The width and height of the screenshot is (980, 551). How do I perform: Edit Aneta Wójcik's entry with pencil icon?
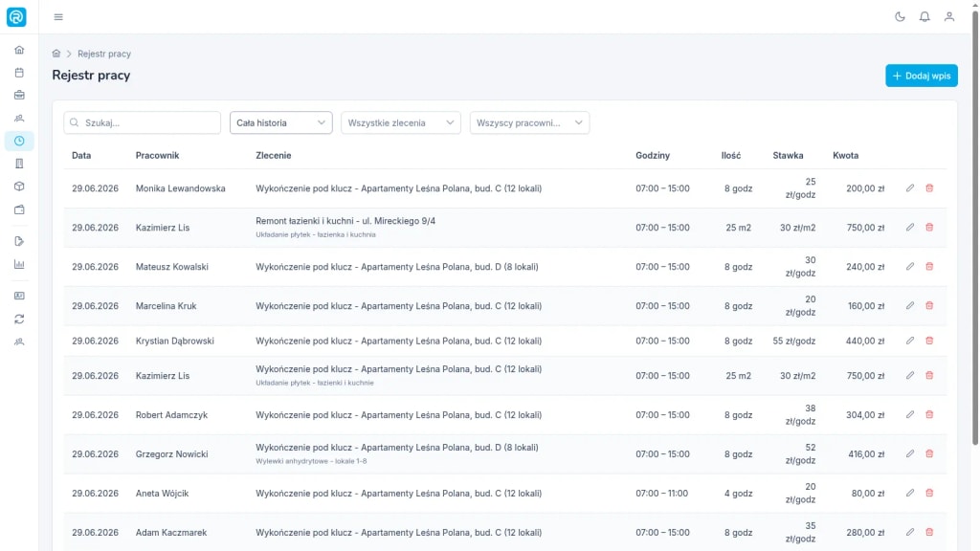(910, 493)
